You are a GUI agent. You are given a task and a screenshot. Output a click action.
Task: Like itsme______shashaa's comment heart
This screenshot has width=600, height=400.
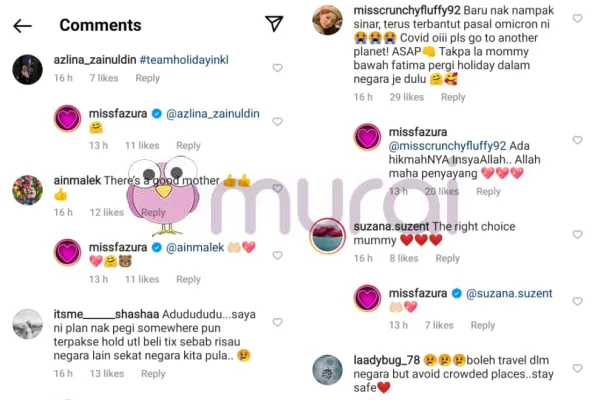[277, 322]
